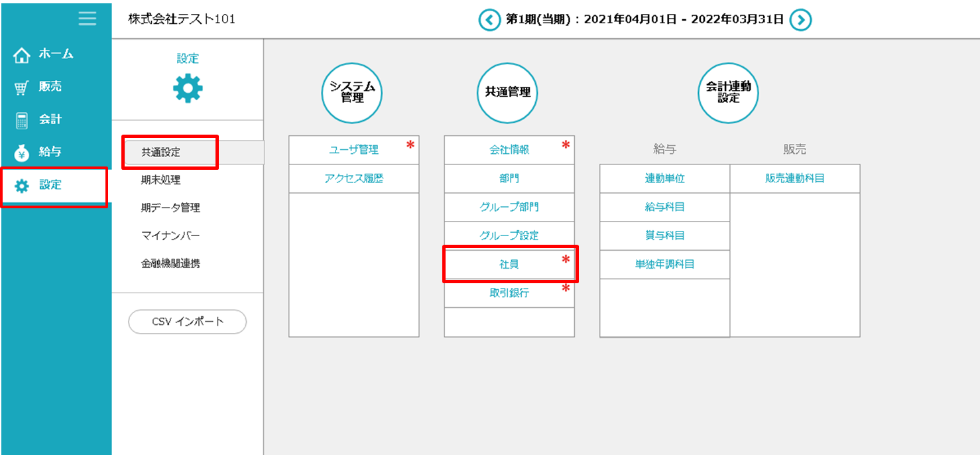Click the hamburger menu icon

click(x=87, y=19)
